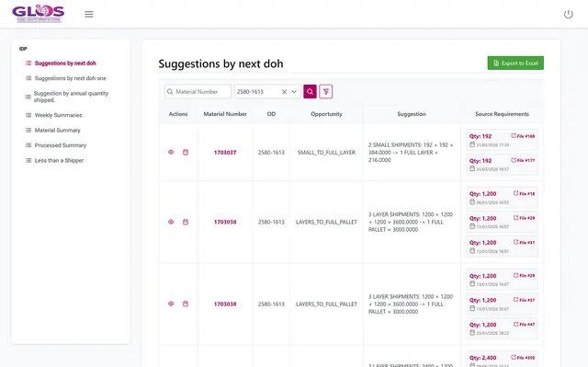Clear the 2580-1613 selection with X
Screen dimensions: 588x367
(284, 92)
